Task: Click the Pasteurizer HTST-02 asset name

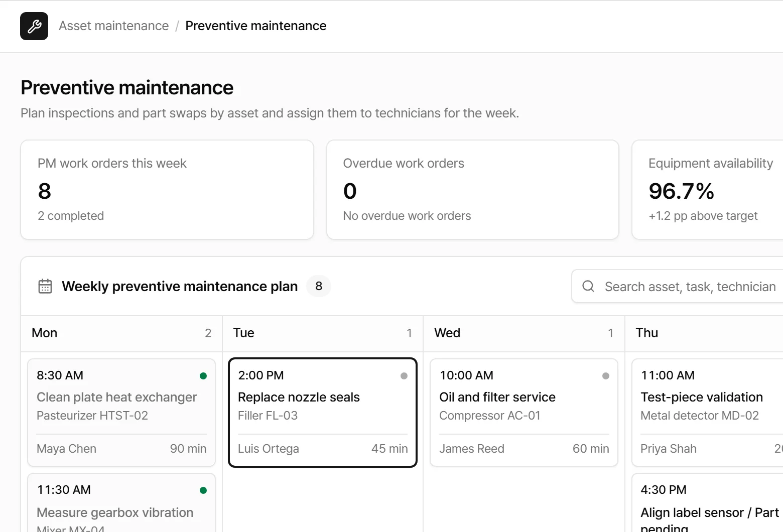Action: click(92, 416)
